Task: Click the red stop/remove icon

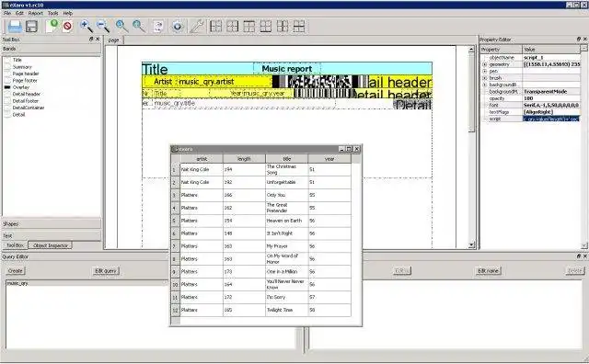Action: point(67,27)
